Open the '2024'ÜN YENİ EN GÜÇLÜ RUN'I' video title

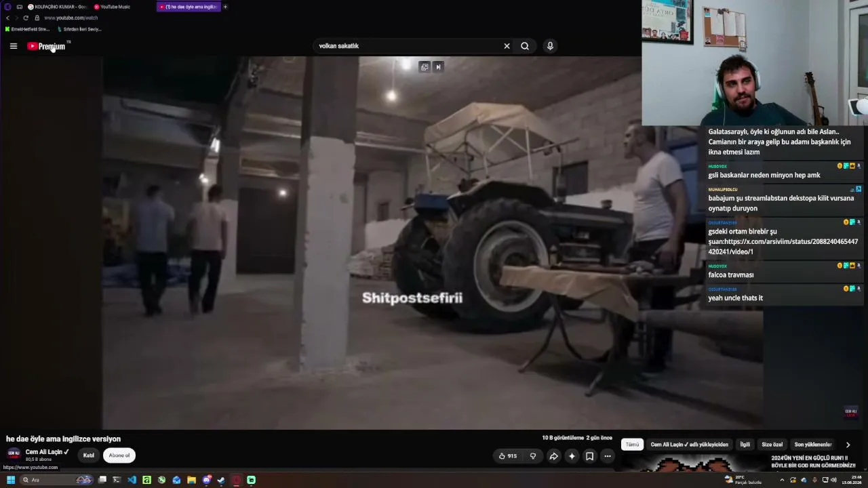813,462
